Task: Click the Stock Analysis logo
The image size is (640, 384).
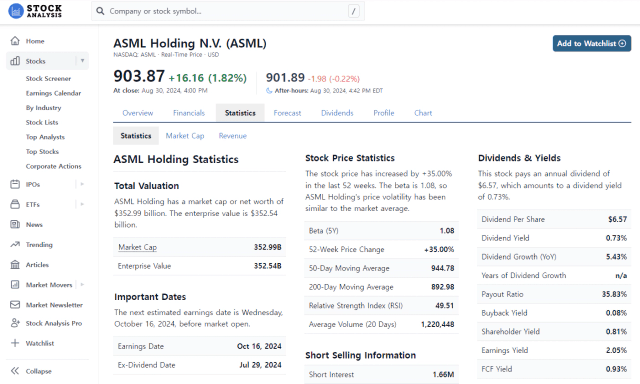Action: [35, 11]
